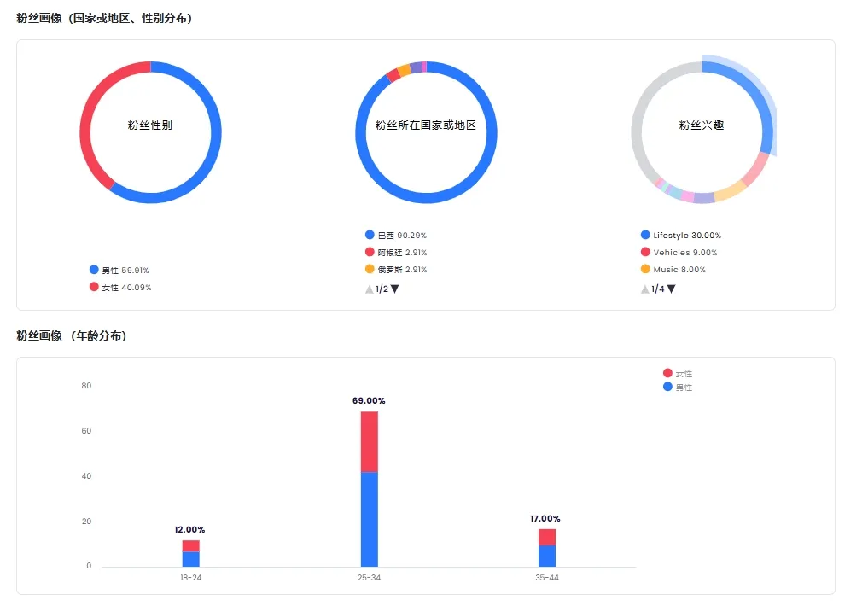Click the red Vehicles legend dot
This screenshot has height=612, width=868.
(x=644, y=252)
